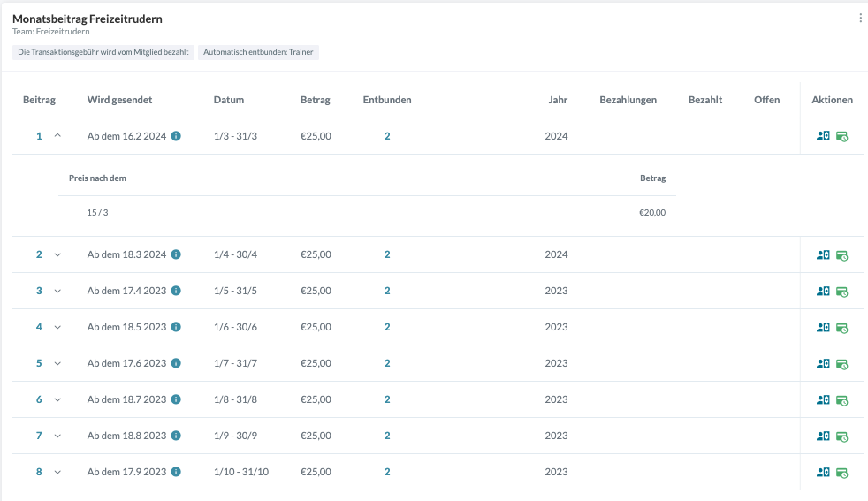Collapse the expanded Beitrag 1 row

[x=57, y=136]
